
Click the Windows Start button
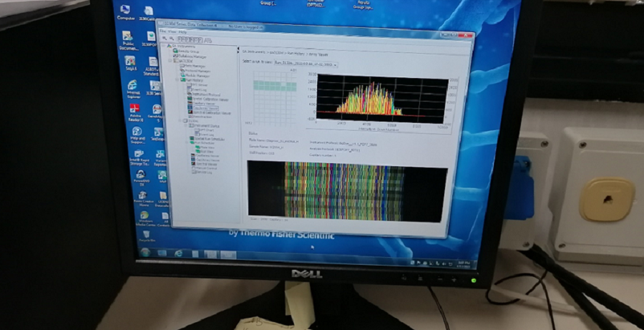(x=145, y=252)
